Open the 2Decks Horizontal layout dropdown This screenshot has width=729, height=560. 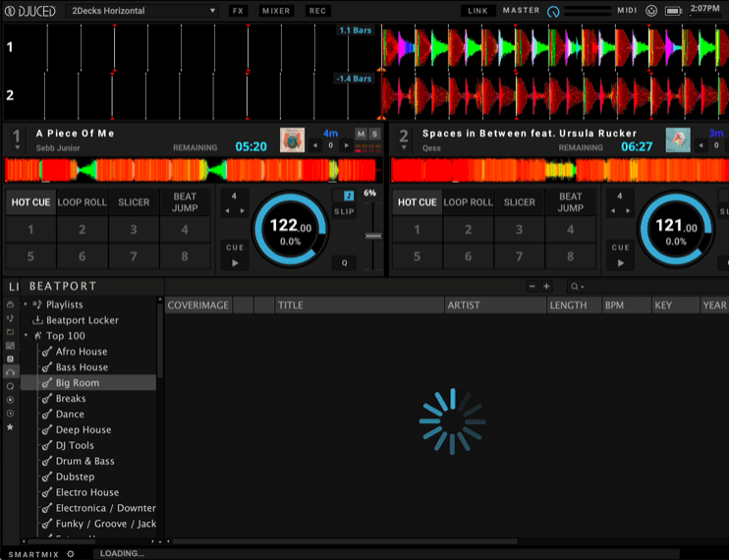143,11
